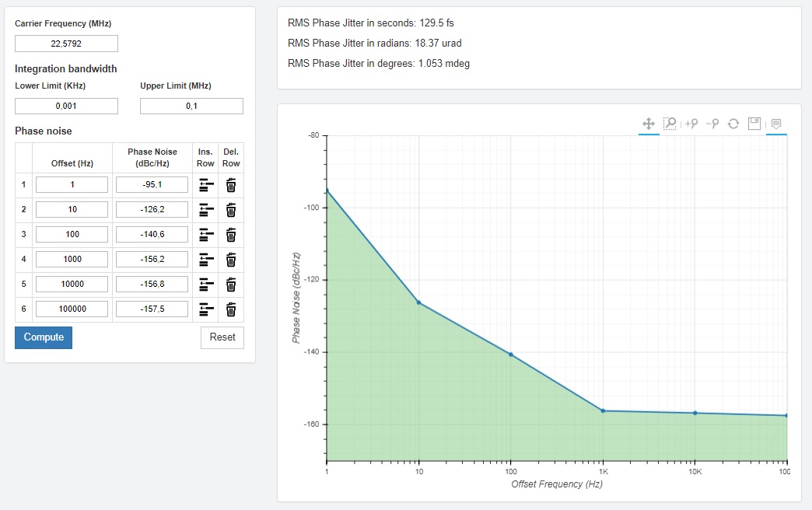Viewport: 812px width, 510px height.
Task: Click the 'RMS Phase Jitter in radians: 18.37 urad' result
Action: (374, 43)
